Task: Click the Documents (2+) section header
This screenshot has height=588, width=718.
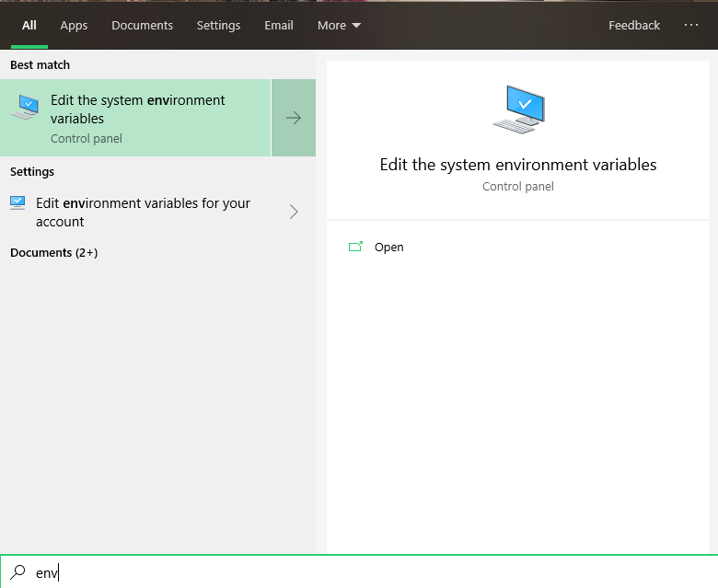Action: 53,252
